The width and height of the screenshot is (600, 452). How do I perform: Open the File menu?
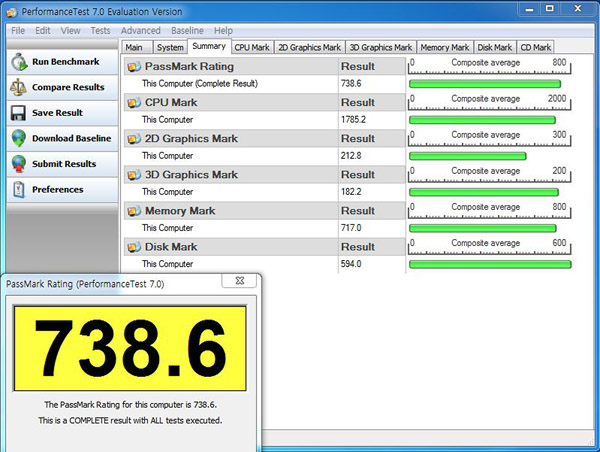(18, 31)
